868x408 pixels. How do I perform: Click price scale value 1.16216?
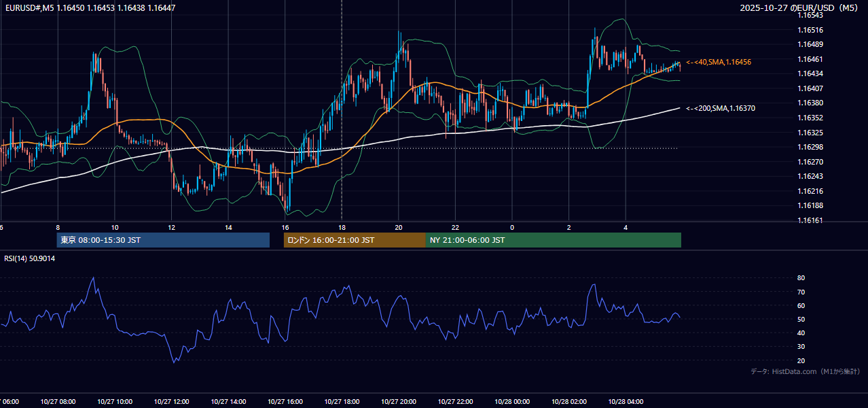click(x=810, y=191)
